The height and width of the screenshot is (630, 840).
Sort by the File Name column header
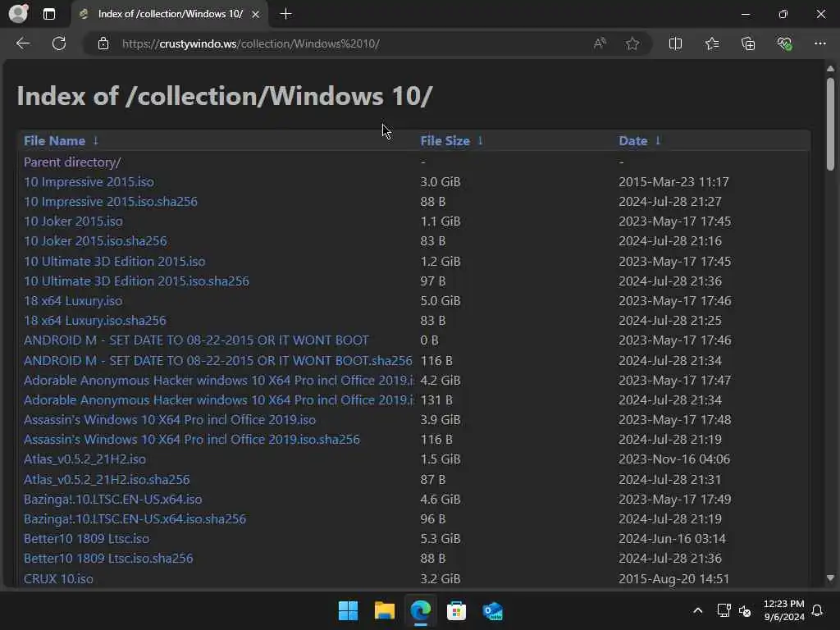pyautogui.click(x=54, y=141)
